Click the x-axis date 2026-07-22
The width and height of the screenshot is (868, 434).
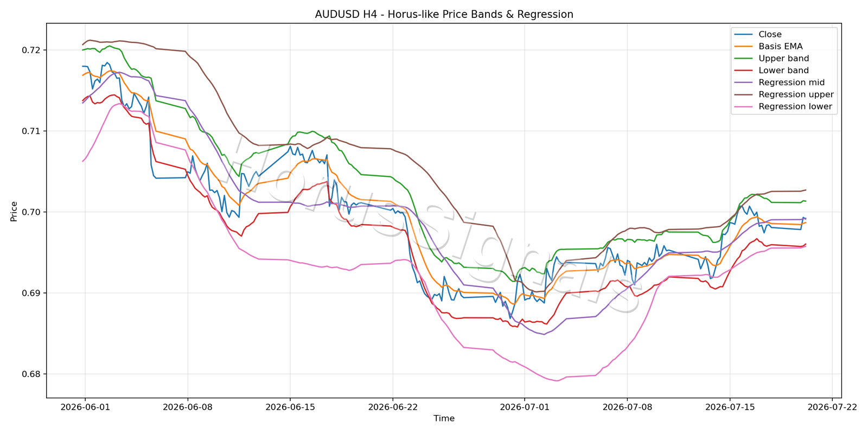pyautogui.click(x=832, y=407)
